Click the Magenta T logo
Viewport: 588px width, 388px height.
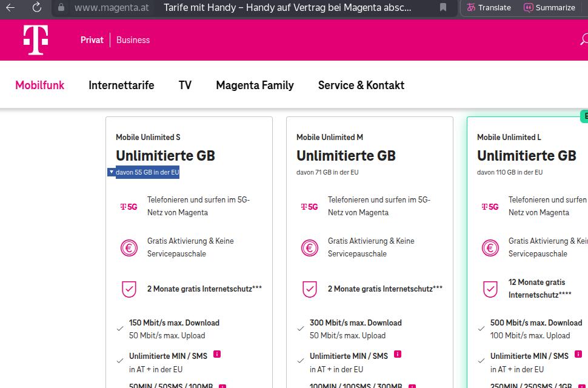click(36, 40)
